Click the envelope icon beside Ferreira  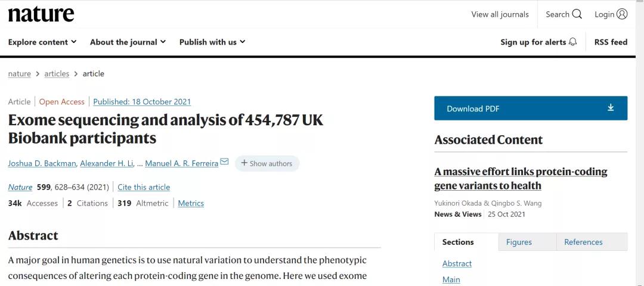tap(224, 161)
